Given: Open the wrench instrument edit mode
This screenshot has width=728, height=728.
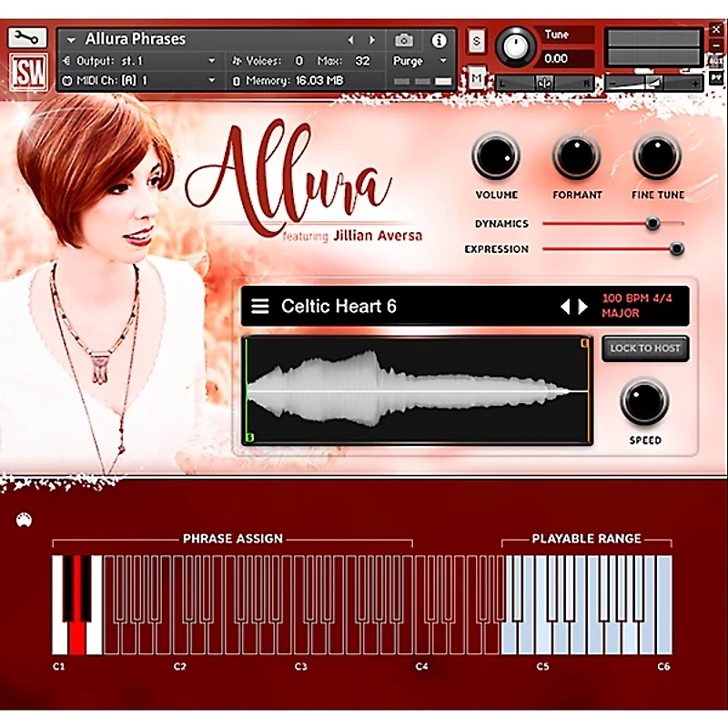Looking at the screenshot, I should [x=27, y=37].
